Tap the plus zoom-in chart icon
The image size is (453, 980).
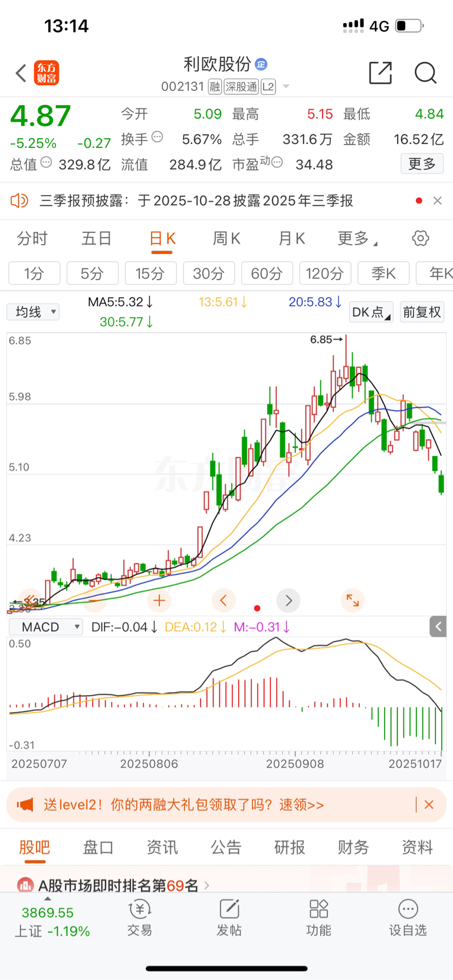(x=159, y=601)
